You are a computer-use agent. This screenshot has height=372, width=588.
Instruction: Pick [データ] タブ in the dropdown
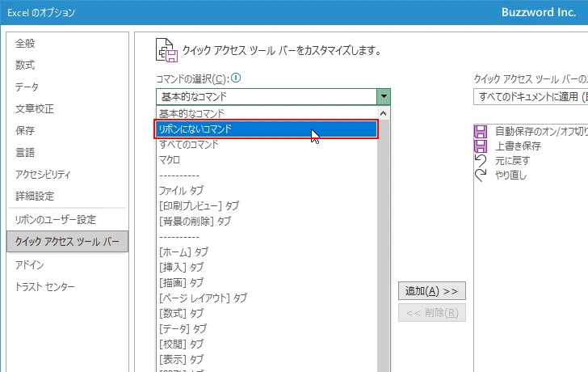pos(267,329)
